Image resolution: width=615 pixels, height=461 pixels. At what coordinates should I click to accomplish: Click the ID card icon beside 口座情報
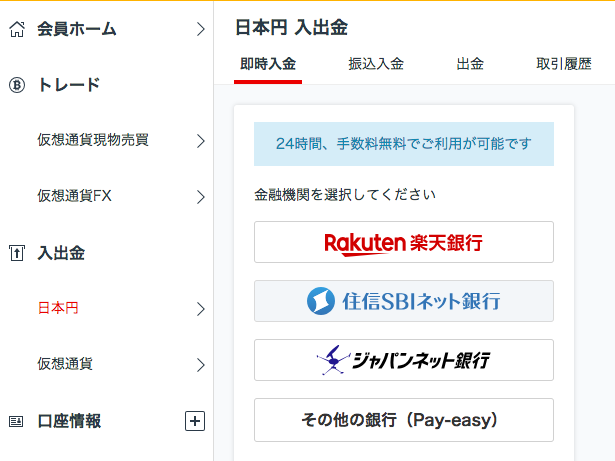(x=16, y=421)
